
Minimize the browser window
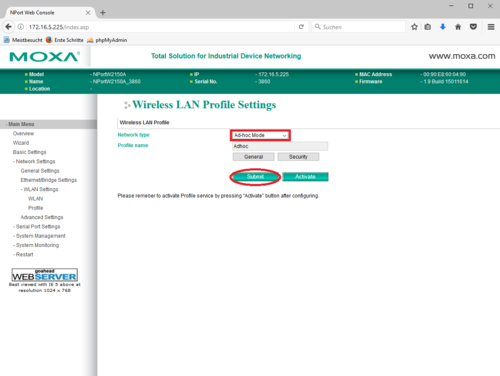[451, 6]
